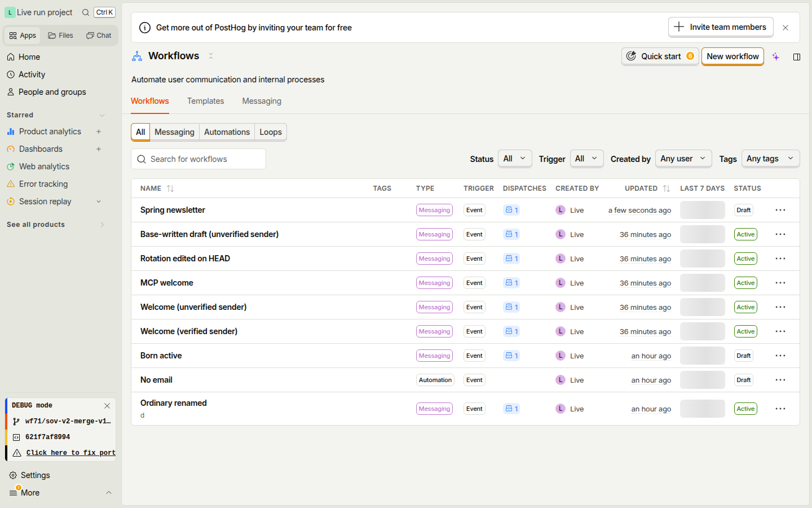The width and height of the screenshot is (812, 508).
Task: Open the Quick start button
Action: click(x=660, y=56)
